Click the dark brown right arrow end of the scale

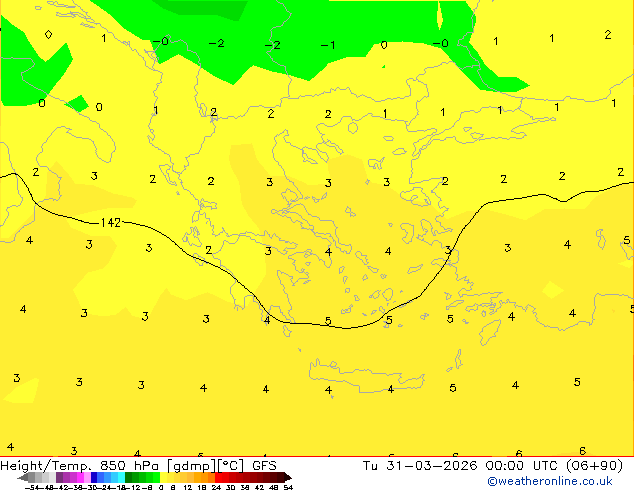288,477
